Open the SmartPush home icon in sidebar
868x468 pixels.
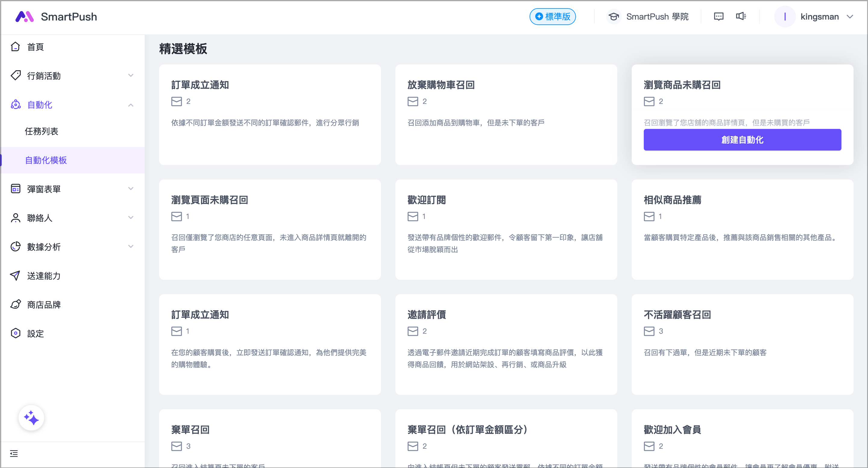[x=15, y=46]
